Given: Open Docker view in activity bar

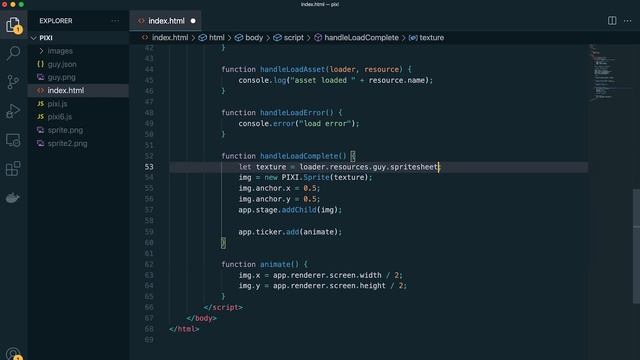Looking at the screenshot, I should coord(13,198).
